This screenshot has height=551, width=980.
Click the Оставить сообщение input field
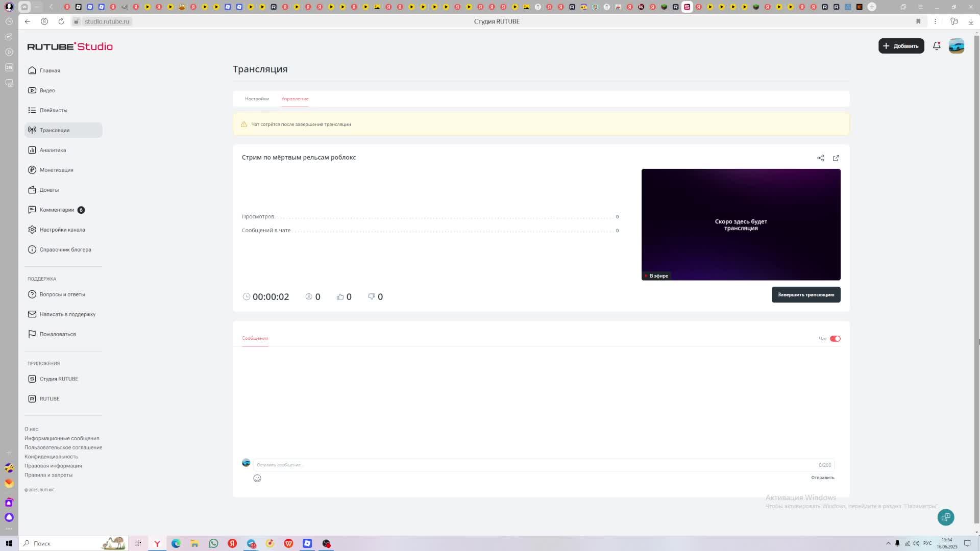coord(544,465)
